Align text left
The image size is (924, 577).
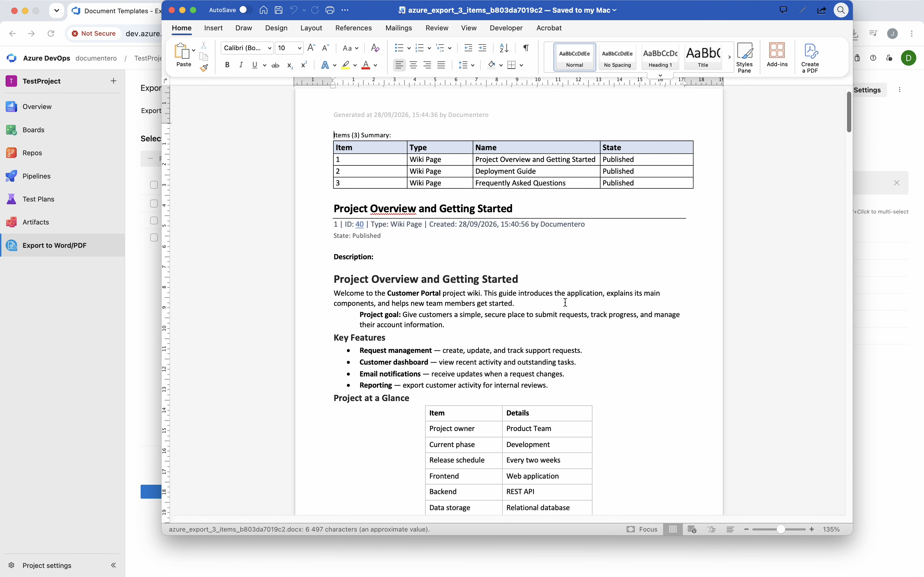[x=399, y=65]
